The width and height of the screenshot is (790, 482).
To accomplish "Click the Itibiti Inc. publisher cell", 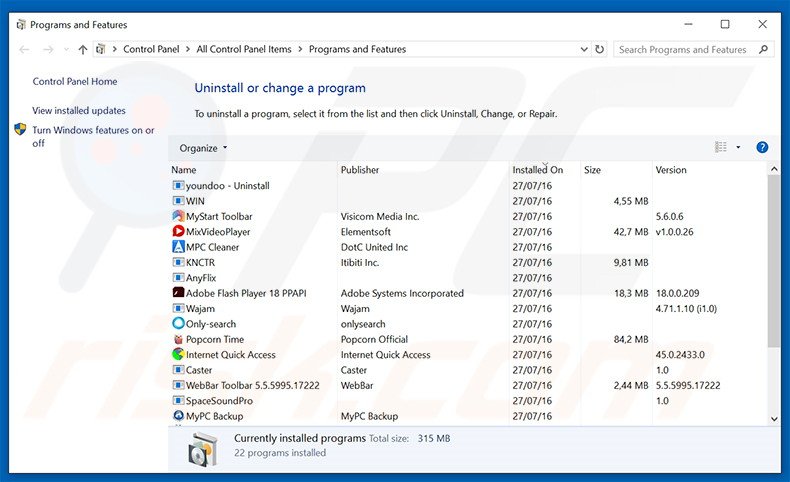I will click(360, 262).
